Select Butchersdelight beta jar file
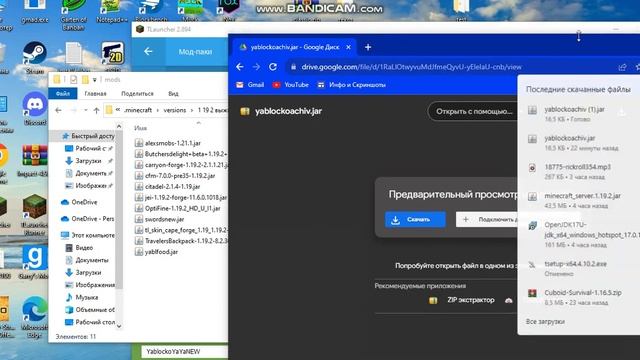Image resolution: width=640 pixels, height=360 pixels. point(181,154)
